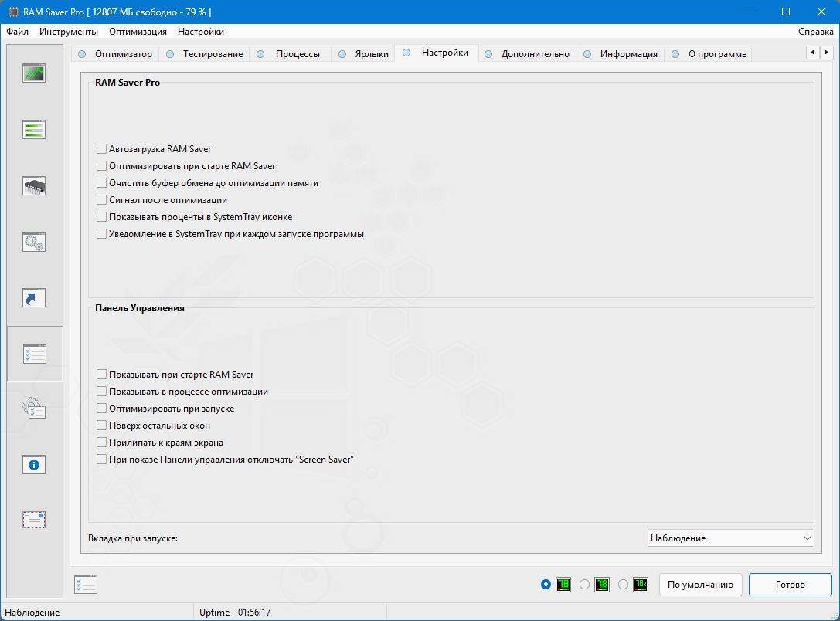This screenshot has width=840, height=621.
Task: Click the first tray indicator style icon
Action: (x=563, y=585)
